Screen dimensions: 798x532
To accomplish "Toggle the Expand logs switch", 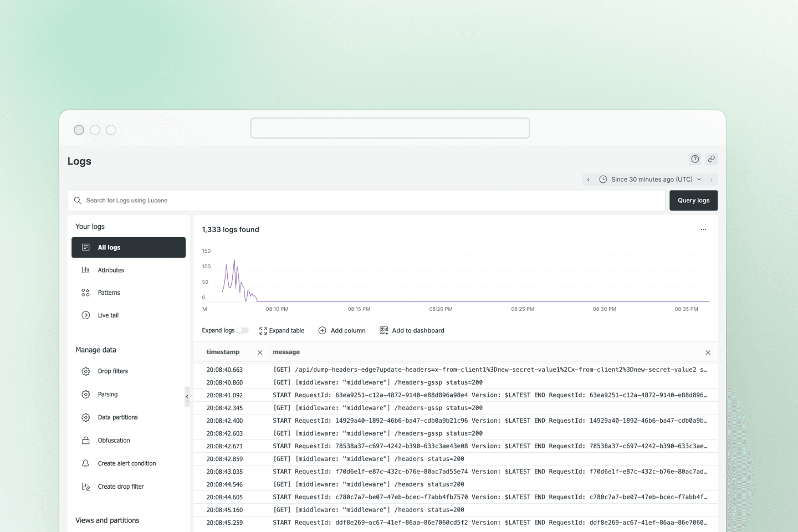I will point(243,331).
